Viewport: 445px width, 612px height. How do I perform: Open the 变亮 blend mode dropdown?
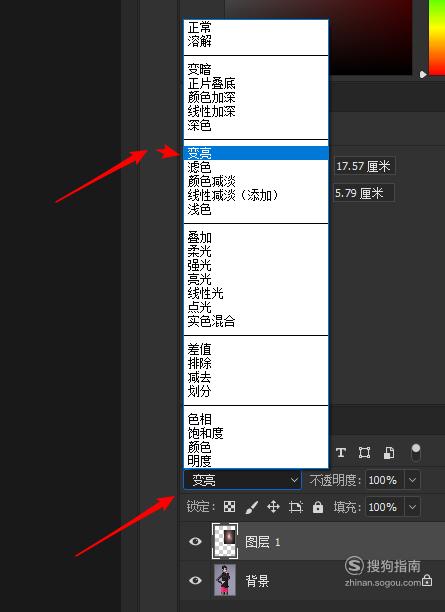click(242, 480)
